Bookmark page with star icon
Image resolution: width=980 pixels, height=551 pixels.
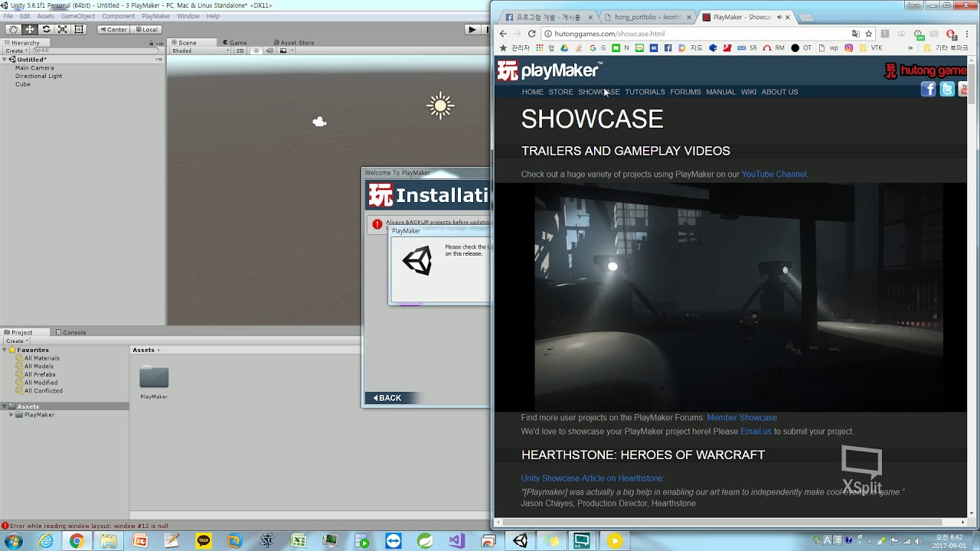(x=868, y=34)
